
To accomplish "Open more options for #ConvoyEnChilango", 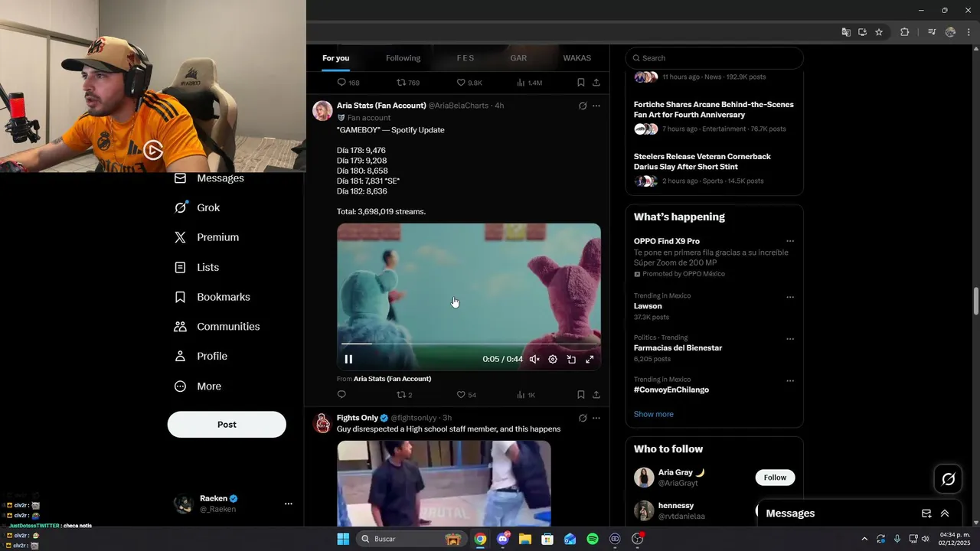I will point(790,380).
